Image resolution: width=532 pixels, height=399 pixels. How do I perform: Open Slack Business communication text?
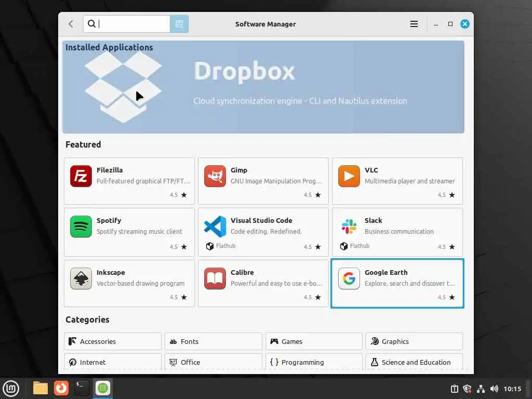[x=399, y=231]
